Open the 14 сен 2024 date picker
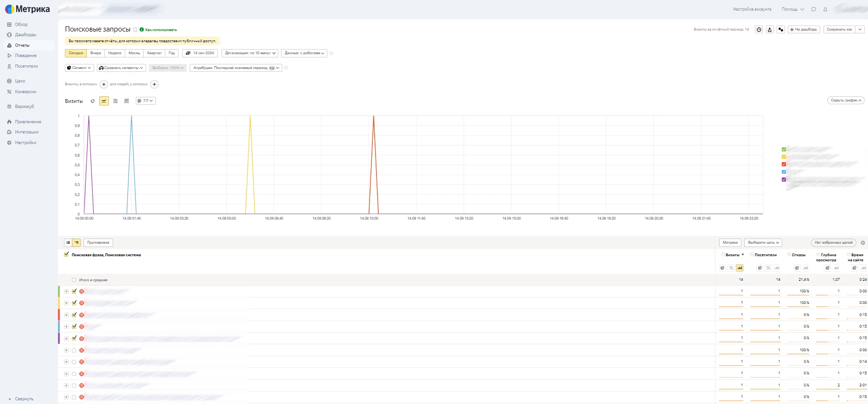868x404 pixels. pos(200,53)
